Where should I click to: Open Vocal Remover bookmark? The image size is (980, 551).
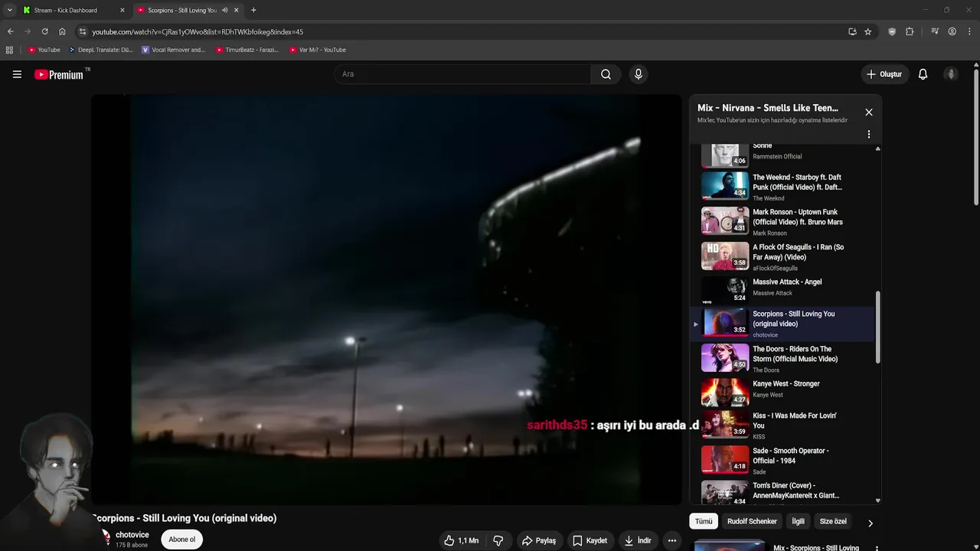tap(174, 50)
